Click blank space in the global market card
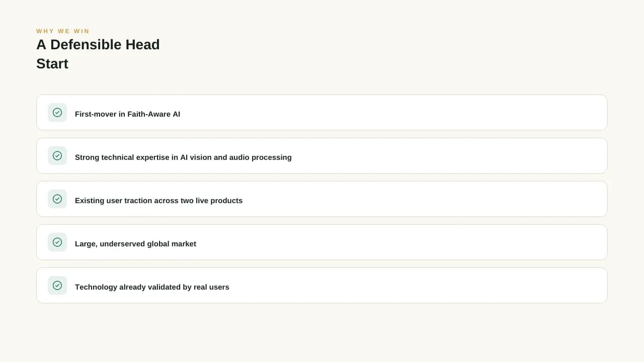 (403, 242)
